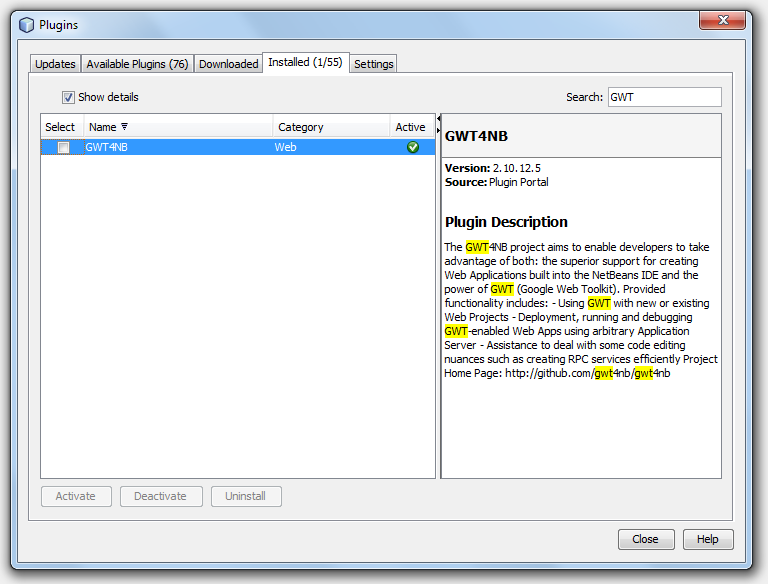Screen dimensions: 768x584
Task: Open the Available Plugins (76) tab
Action: pos(137,64)
